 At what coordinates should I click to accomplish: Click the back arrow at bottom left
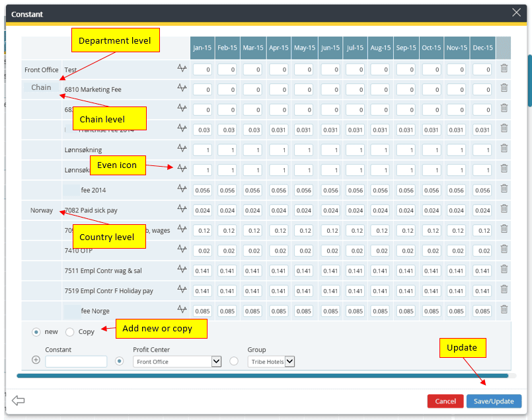pyautogui.click(x=19, y=401)
